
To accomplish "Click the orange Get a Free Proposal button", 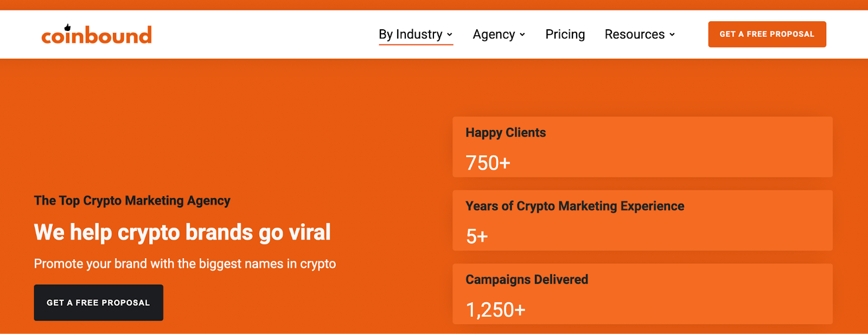I will (x=767, y=34).
